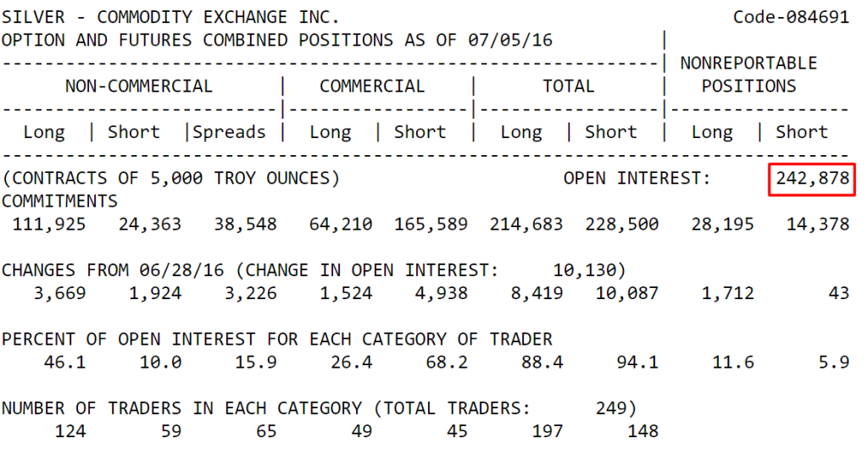Click the TOTAL column heading
The width and height of the screenshot is (868, 455).
click(x=568, y=86)
